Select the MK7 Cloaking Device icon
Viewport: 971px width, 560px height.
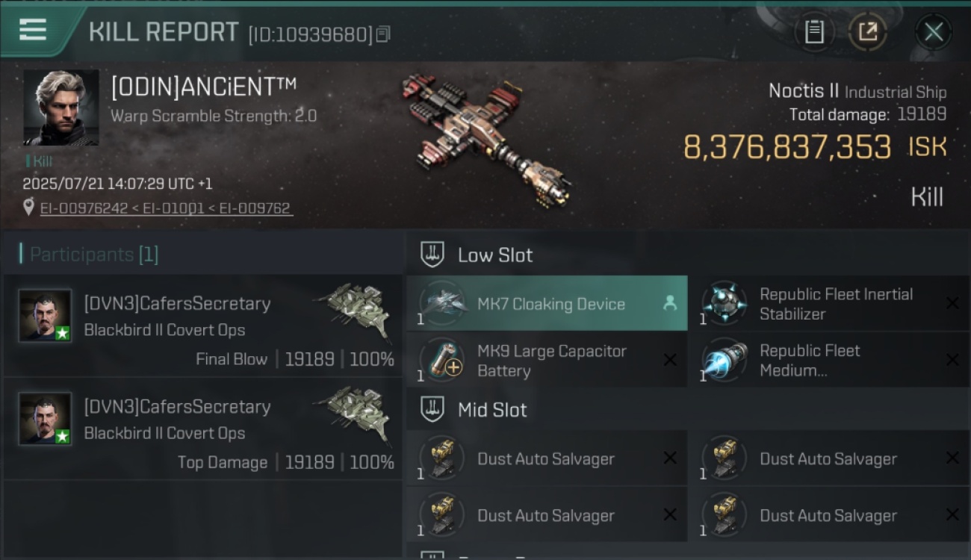point(443,304)
